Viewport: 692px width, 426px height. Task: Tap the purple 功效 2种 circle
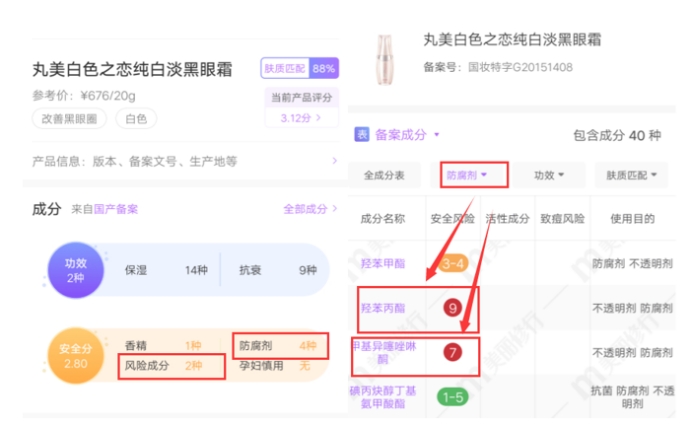tap(75, 270)
